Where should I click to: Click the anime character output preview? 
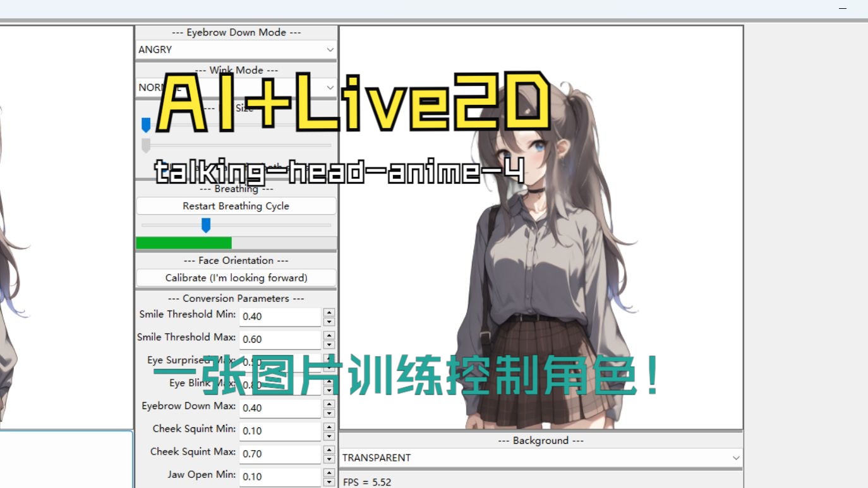coord(541,228)
